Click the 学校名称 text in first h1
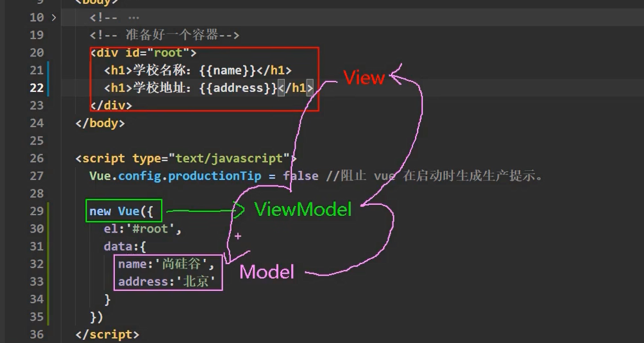Screen dimensions: 644x343 160,70
